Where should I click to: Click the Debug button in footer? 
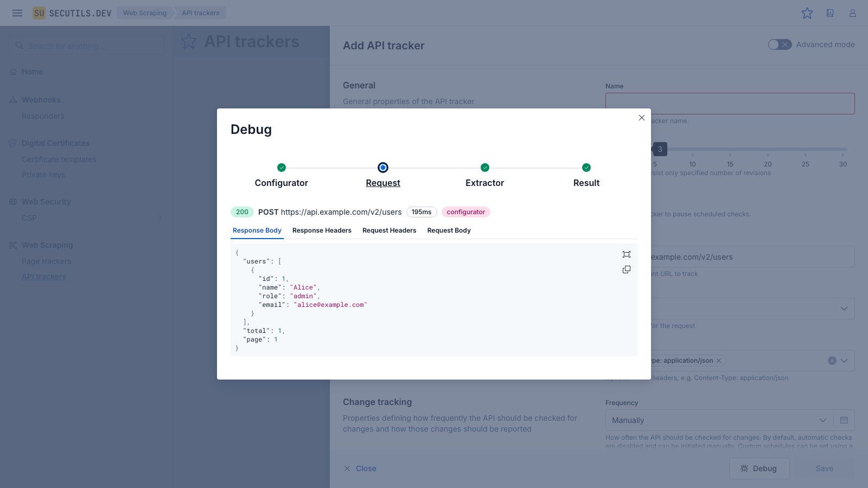tap(759, 468)
